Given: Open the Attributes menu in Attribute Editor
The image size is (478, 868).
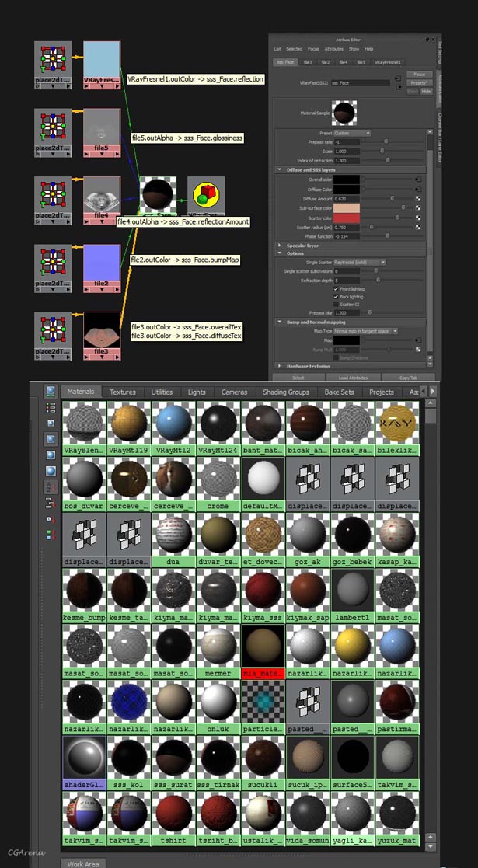Looking at the screenshot, I should [x=334, y=49].
